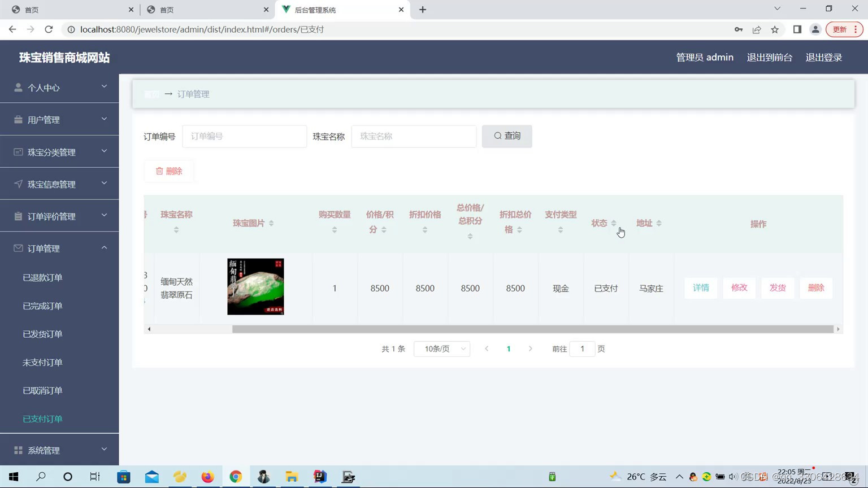This screenshot has width=868, height=488.
Task: Sort by the 折扣总价格 column arrows
Action: (x=519, y=229)
